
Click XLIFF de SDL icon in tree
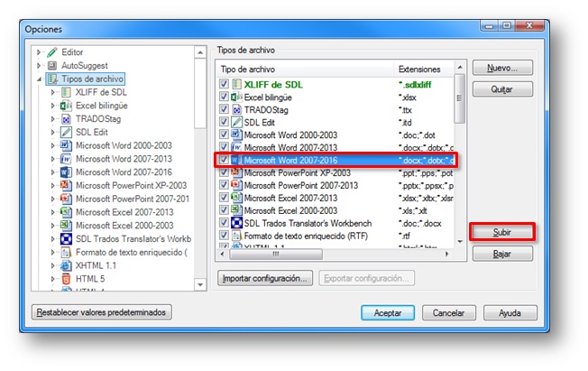tap(66, 92)
